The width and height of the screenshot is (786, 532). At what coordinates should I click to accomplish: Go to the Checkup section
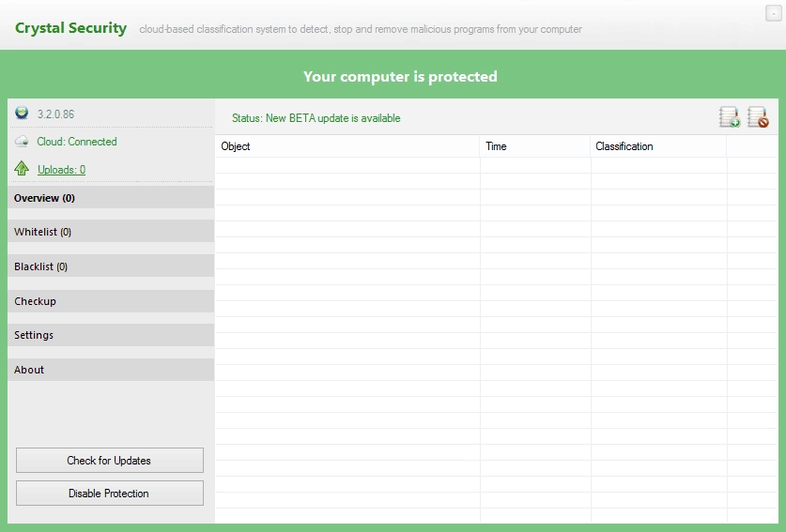click(x=111, y=301)
